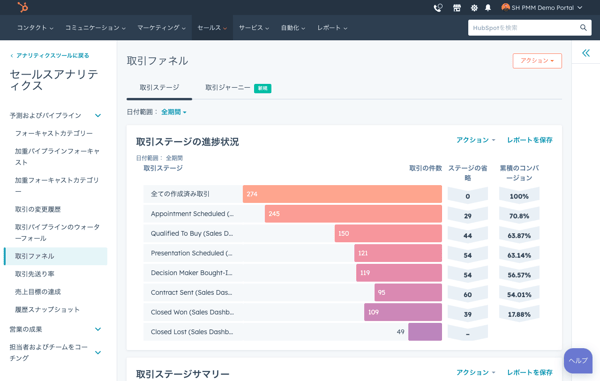Select フォーキャストカテゴリー report
The image size is (600, 381).
click(54, 133)
